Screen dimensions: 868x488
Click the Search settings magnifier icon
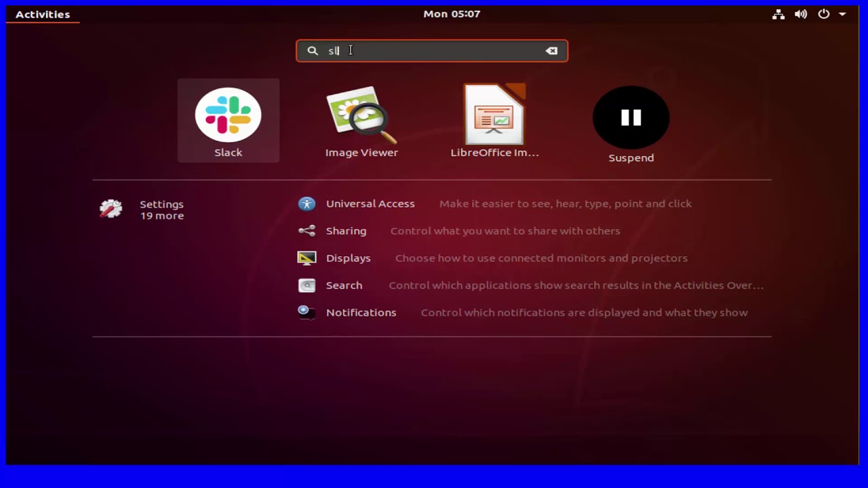click(307, 285)
